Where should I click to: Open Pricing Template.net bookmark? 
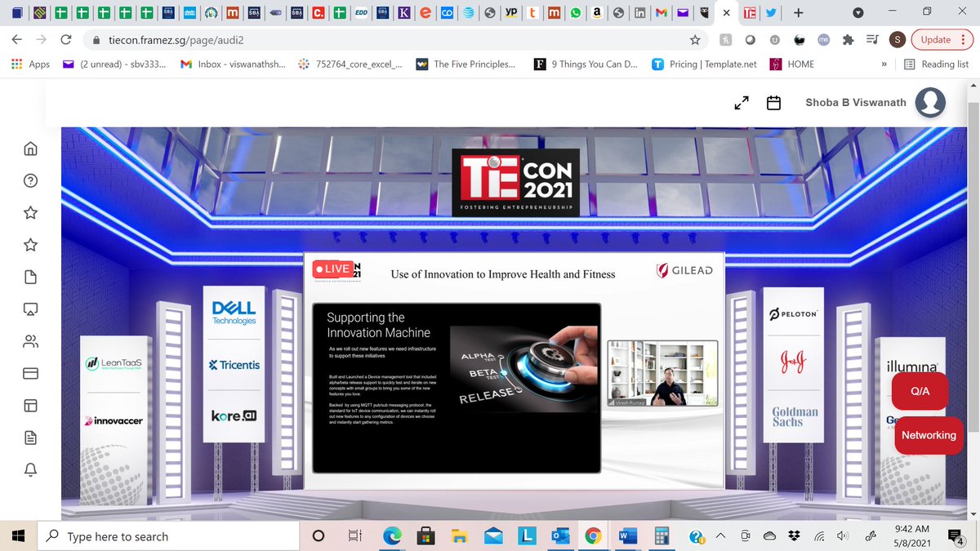click(704, 64)
